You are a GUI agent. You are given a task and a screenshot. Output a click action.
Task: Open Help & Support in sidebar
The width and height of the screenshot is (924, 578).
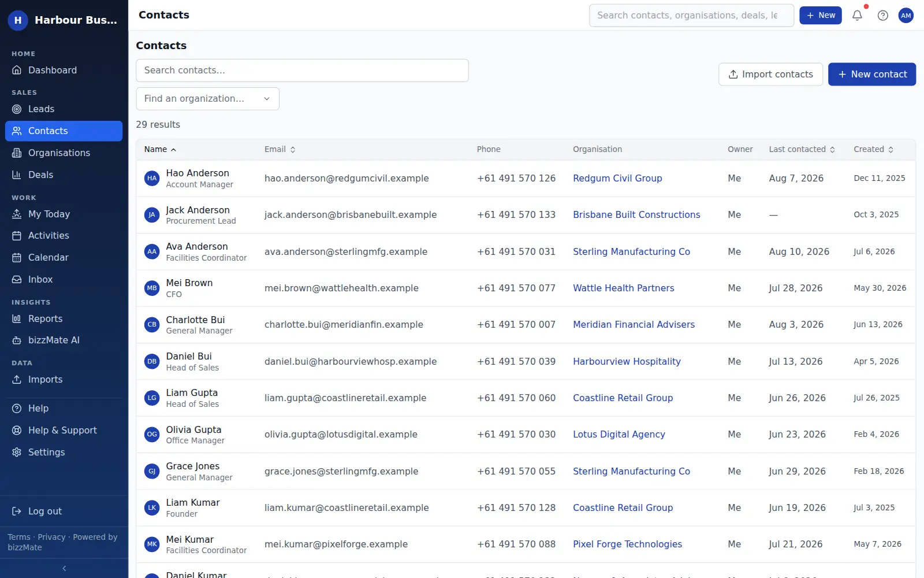[64, 430]
